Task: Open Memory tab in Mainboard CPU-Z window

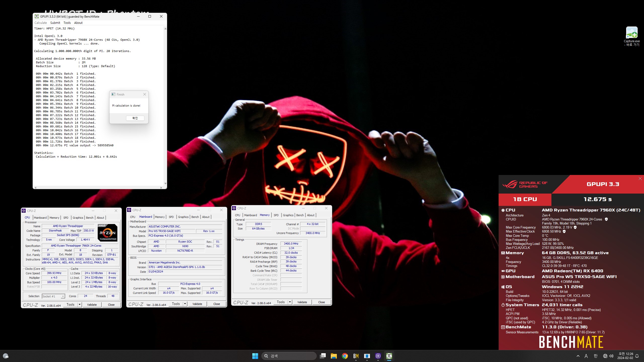Action: (160, 217)
